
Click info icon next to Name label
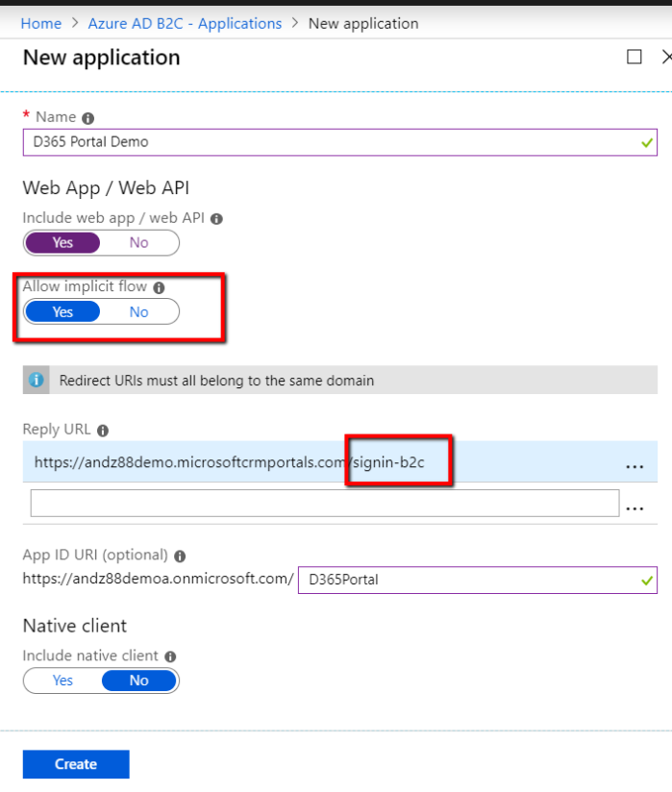click(88, 117)
